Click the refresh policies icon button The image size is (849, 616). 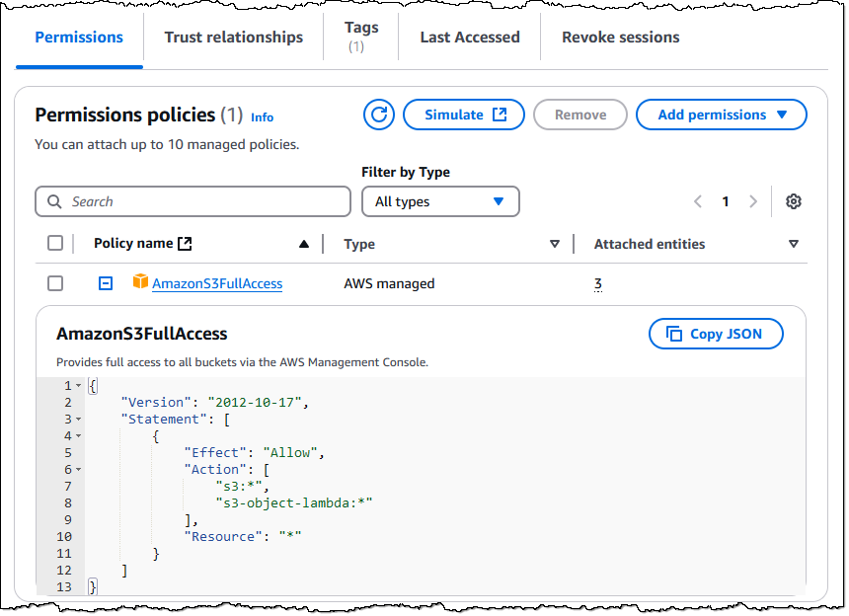tap(378, 115)
